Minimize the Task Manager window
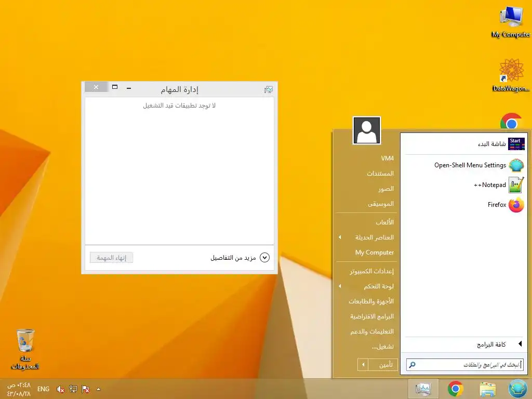 [x=129, y=87]
